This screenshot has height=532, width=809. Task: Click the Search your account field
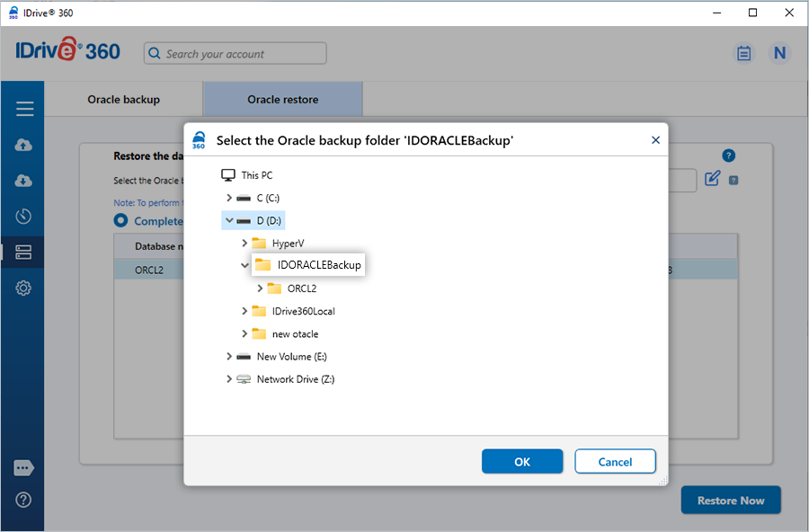pos(236,54)
